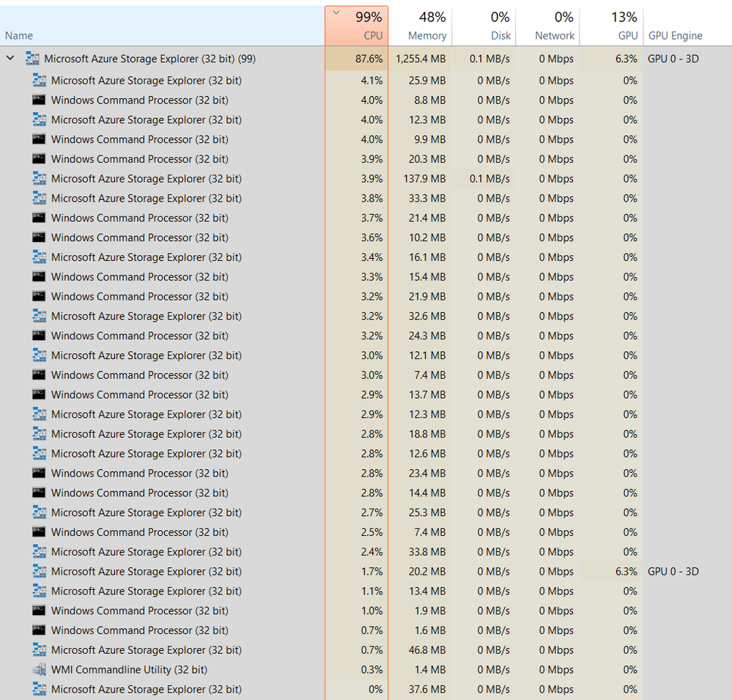Click the Azure Storage Explorer icon in the 25.9 MB row
The width and height of the screenshot is (732, 700).
coord(40,81)
